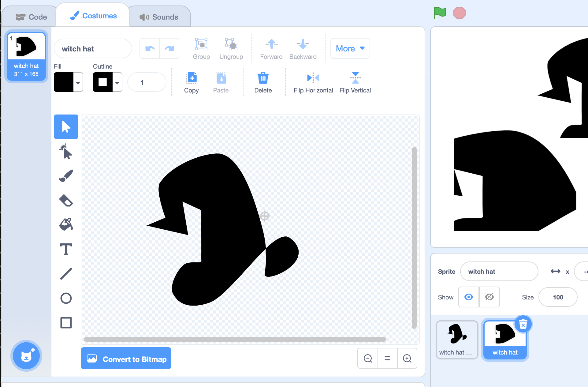Viewport: 588px width, 387px height.
Task: Click the black hat shape on canvas
Action: 223,230
